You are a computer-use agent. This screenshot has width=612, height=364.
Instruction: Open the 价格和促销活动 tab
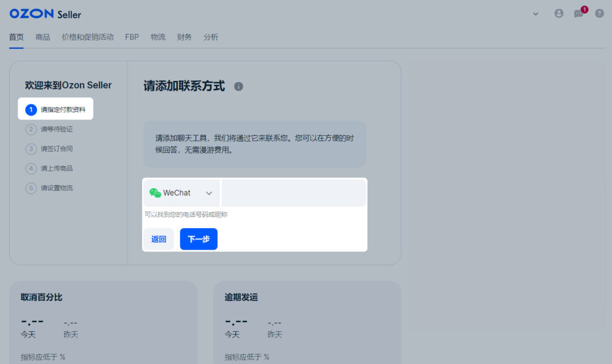[87, 37]
